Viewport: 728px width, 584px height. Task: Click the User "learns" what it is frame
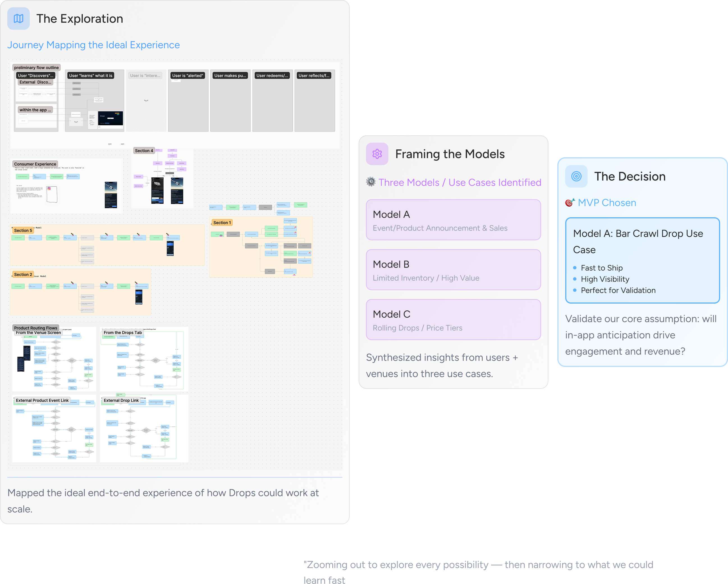[90, 76]
